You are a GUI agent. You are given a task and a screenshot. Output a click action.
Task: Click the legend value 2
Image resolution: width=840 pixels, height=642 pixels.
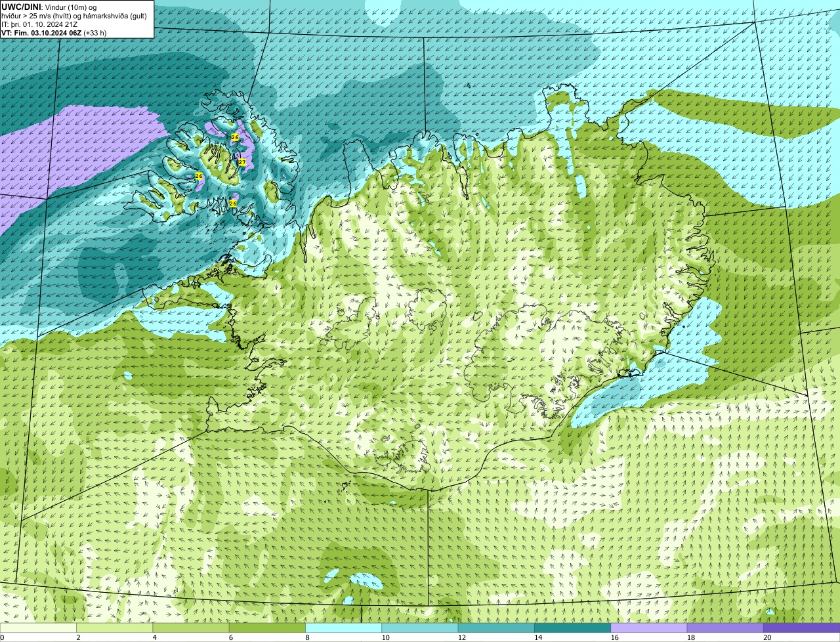point(78,637)
